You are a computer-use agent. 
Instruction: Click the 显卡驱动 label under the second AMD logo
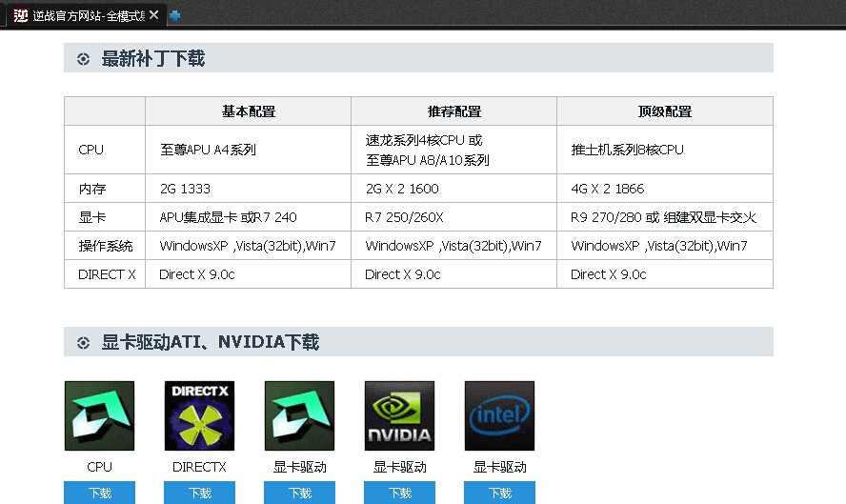coord(299,467)
